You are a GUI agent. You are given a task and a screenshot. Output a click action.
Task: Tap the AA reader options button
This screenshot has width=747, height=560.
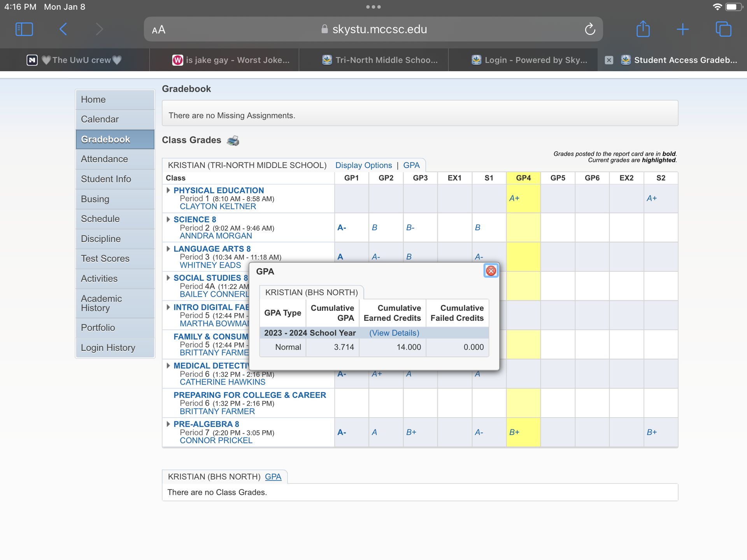click(159, 30)
